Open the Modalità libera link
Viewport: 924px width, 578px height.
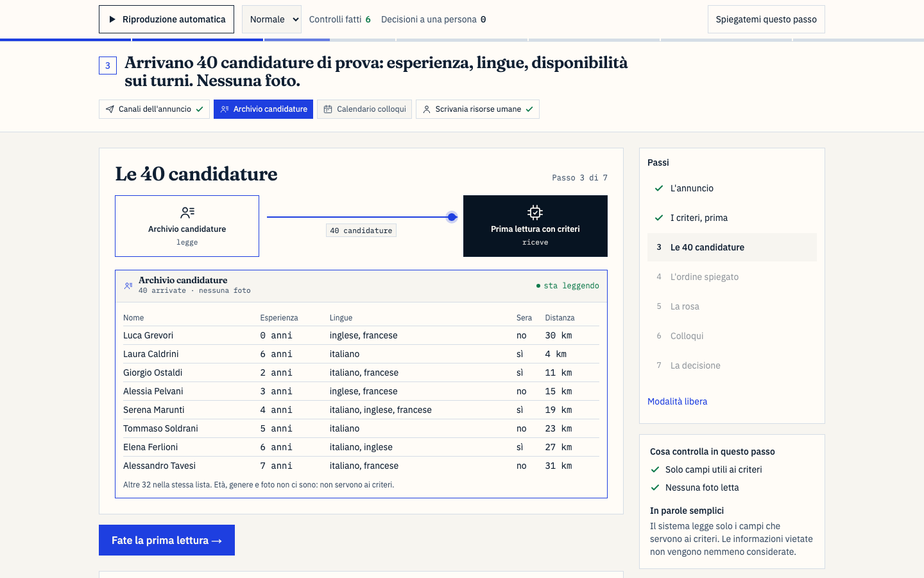tap(677, 401)
